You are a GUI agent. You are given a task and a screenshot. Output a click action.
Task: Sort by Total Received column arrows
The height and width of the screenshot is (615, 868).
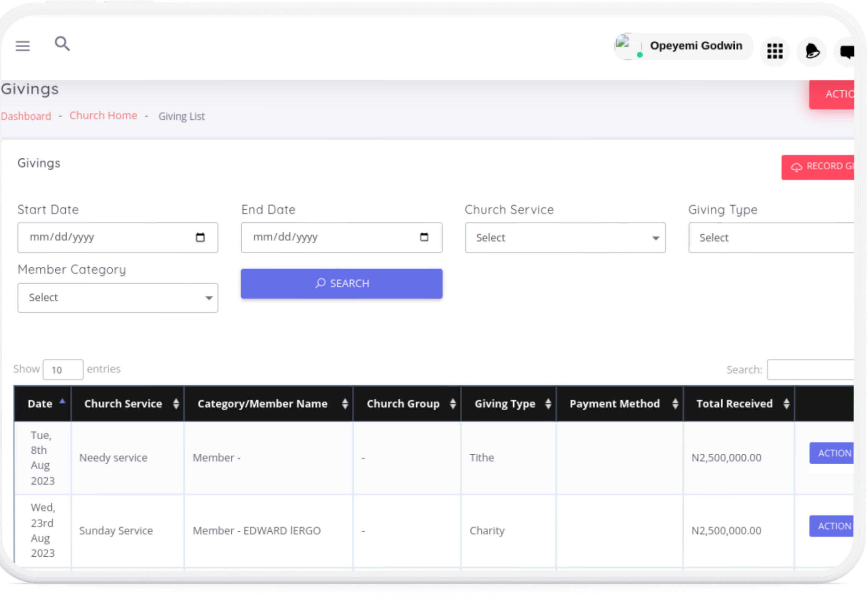(786, 404)
